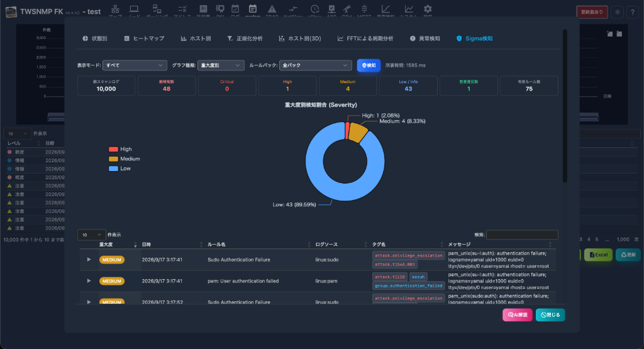Open the NetFlow arrows icon in toolbar

click(x=293, y=9)
